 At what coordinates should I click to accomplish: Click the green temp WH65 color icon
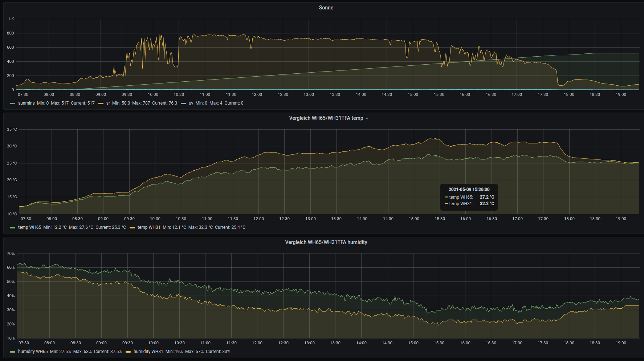pos(13,228)
